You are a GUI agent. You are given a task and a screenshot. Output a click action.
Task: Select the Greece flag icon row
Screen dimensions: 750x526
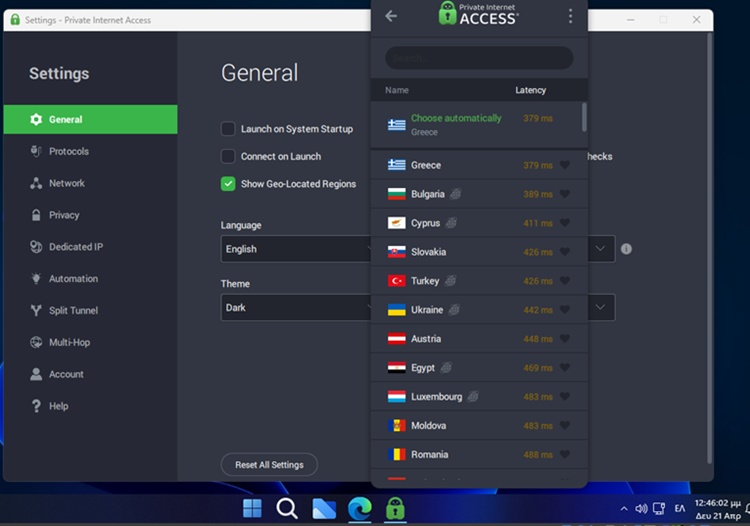coord(397,165)
